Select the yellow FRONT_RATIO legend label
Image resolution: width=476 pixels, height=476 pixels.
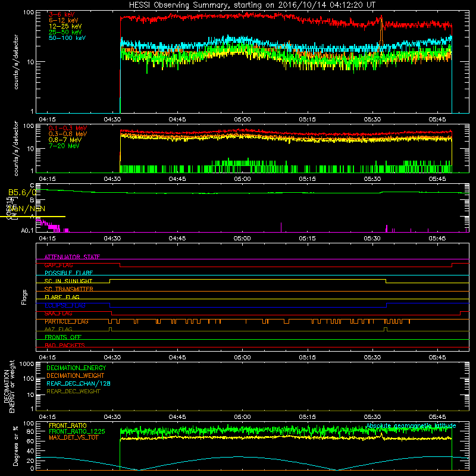coord(68,425)
